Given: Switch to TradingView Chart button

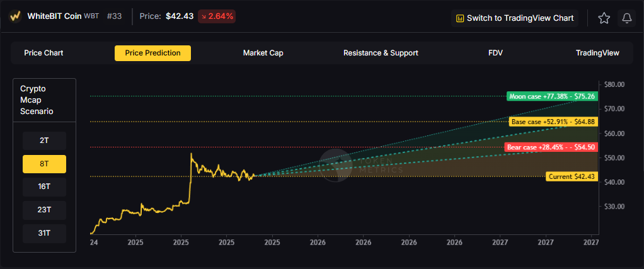Looking at the screenshot, I should pyautogui.click(x=515, y=18).
